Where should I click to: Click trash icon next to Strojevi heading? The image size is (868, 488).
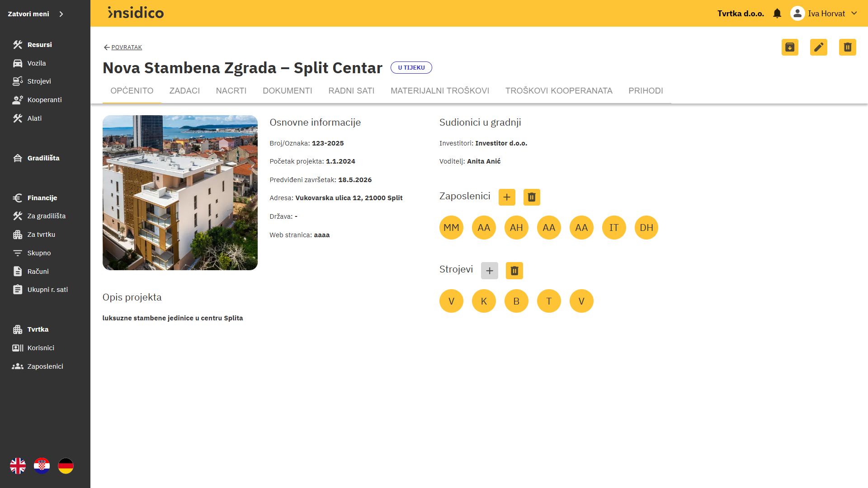click(x=514, y=271)
